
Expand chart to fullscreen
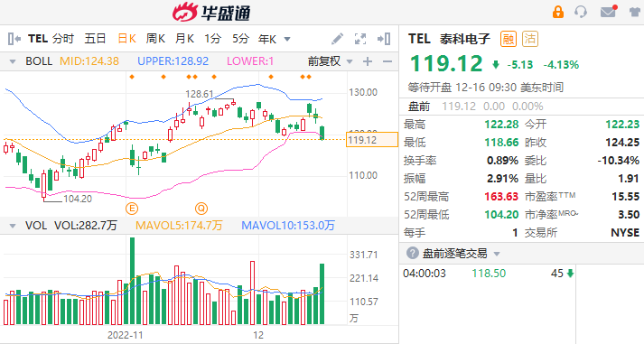point(360,39)
